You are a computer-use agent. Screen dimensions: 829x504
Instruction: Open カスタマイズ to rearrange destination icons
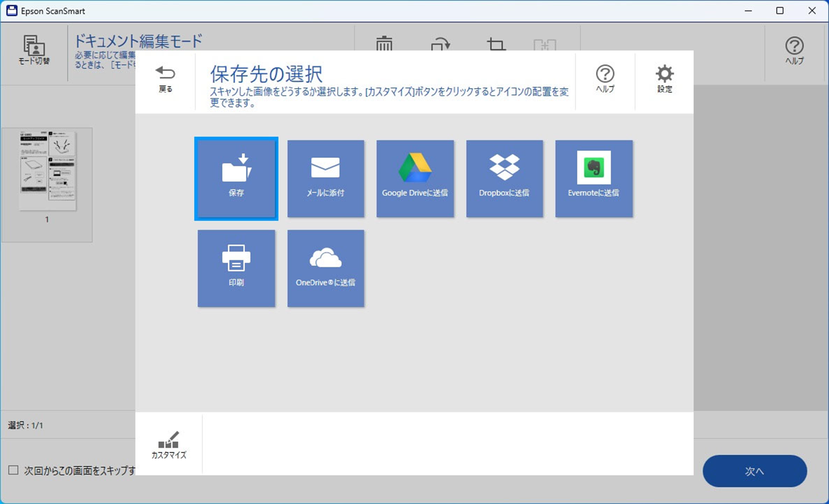point(169,444)
